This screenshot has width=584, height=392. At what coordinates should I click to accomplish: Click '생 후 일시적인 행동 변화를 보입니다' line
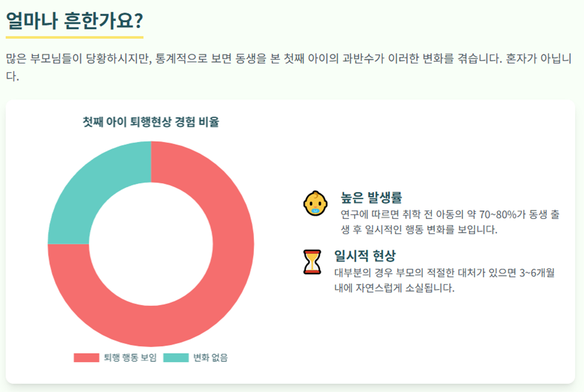pos(419,229)
